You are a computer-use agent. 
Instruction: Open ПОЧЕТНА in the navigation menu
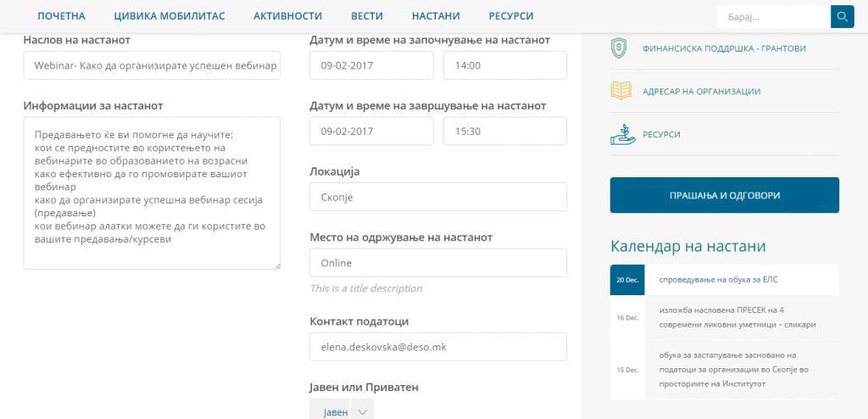point(61,16)
